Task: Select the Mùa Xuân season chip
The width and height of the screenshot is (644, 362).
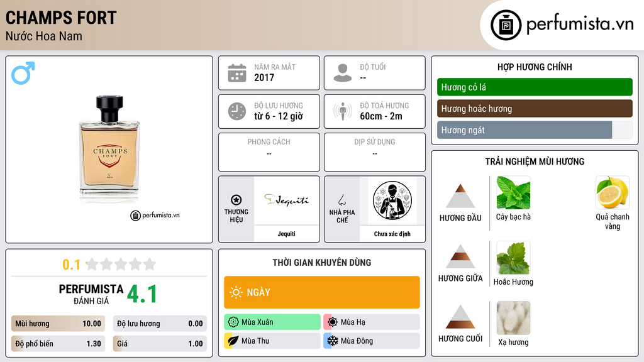Action: [272, 322]
